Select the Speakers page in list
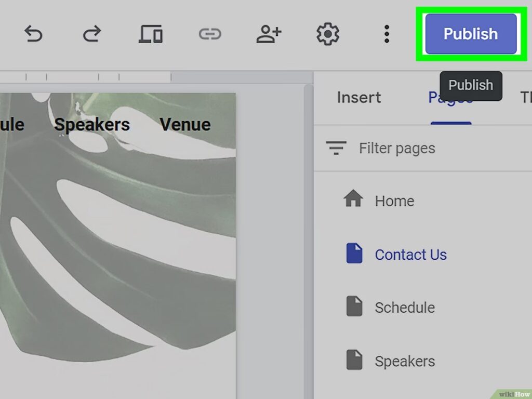Screen dimensions: 532x399 (404, 361)
